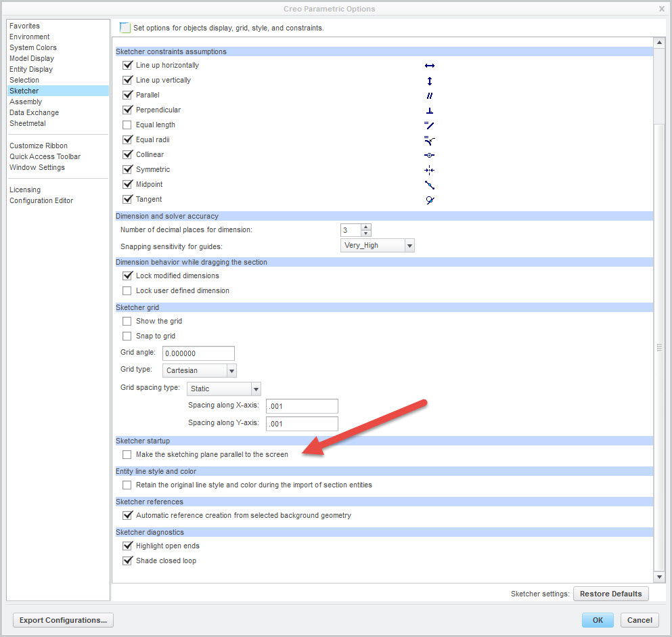672x637 pixels.
Task: Click the collinear constraint icon
Action: (x=430, y=155)
